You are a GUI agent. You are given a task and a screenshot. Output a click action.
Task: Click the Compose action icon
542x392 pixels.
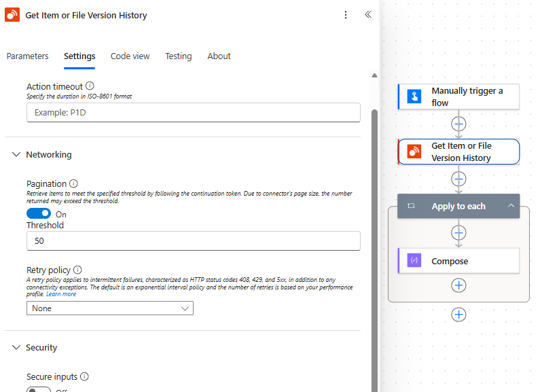(414, 261)
